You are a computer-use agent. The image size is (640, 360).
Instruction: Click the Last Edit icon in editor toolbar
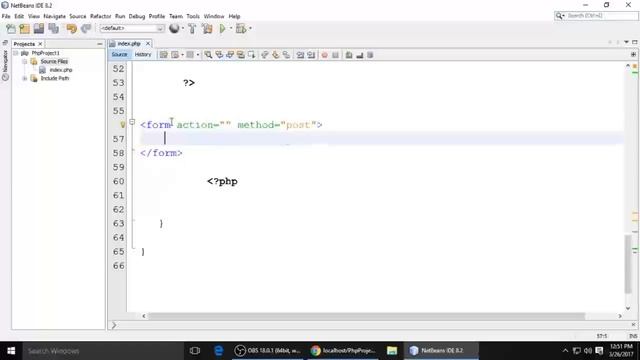click(x=164, y=55)
